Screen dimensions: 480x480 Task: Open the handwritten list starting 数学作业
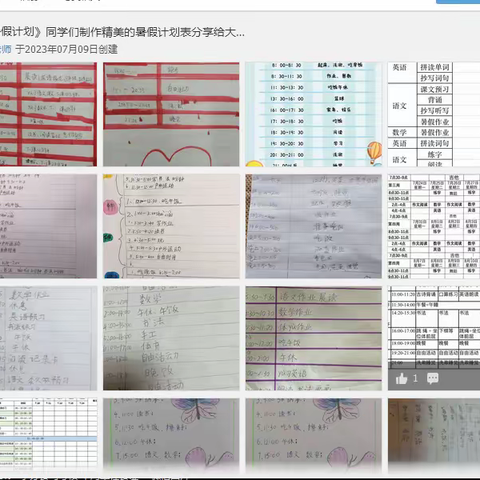48,338
